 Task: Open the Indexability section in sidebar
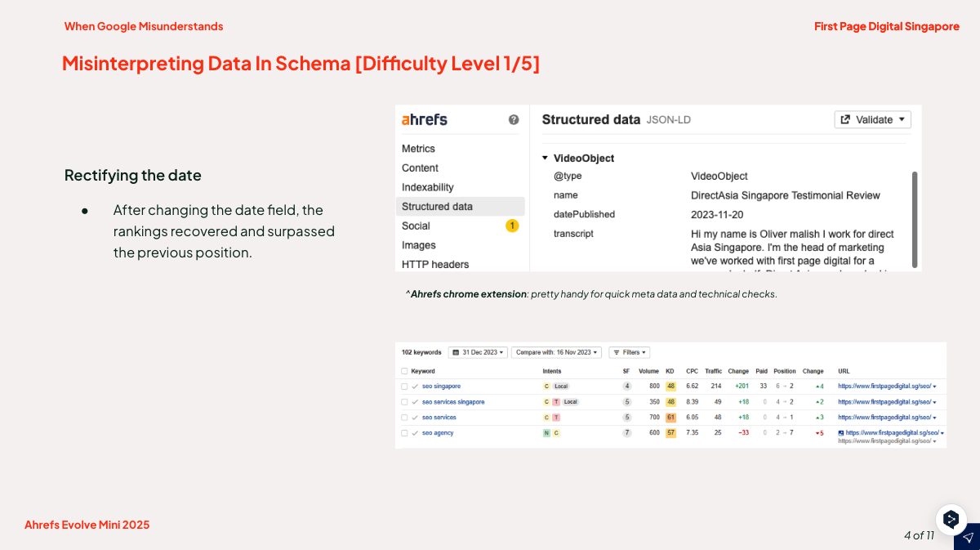pyautogui.click(x=428, y=187)
